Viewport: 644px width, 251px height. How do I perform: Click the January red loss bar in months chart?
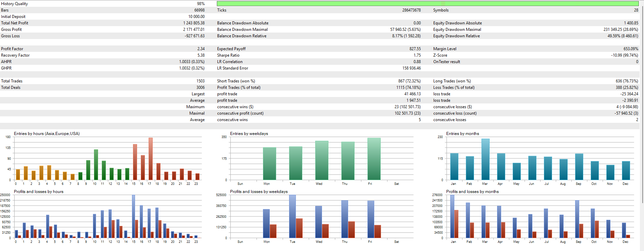pyautogui.click(x=456, y=225)
